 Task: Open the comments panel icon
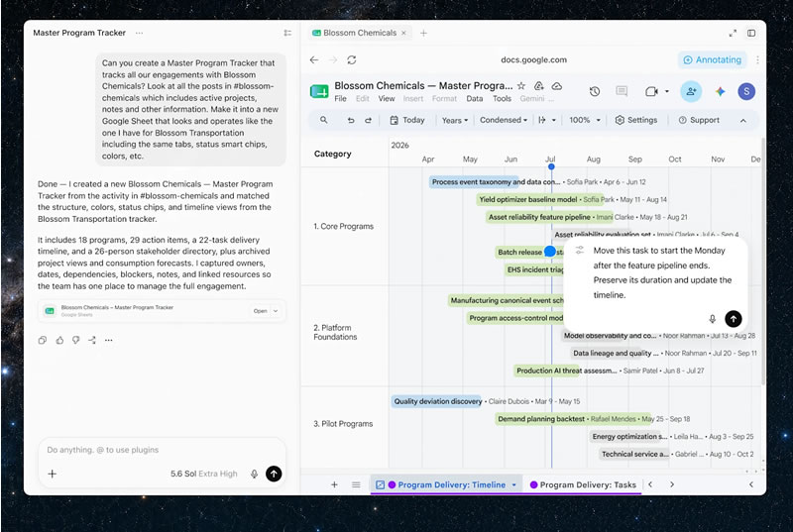622,91
